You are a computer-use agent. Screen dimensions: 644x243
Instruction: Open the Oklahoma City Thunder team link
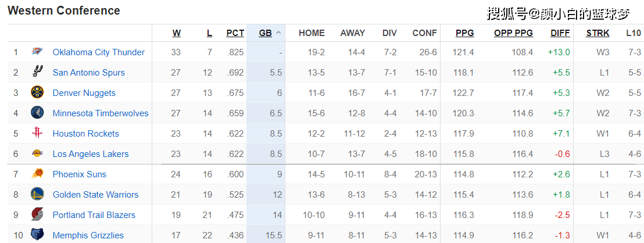click(98, 52)
